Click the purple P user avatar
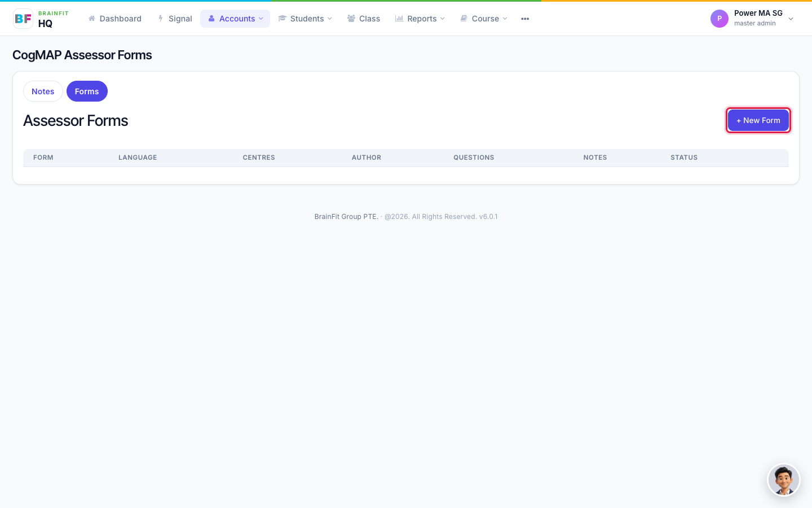The width and height of the screenshot is (812, 508). [720, 19]
